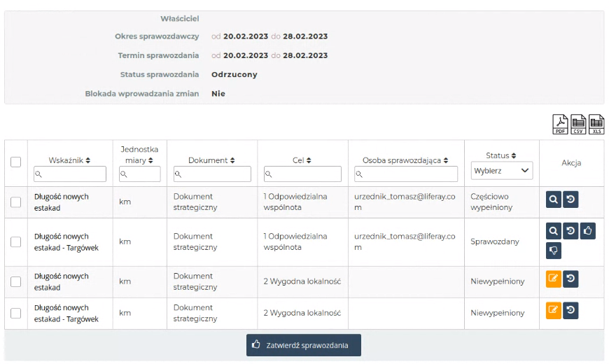The width and height of the screenshot is (609, 364).
Task: Sort by the Cel column header
Action: pos(302,160)
